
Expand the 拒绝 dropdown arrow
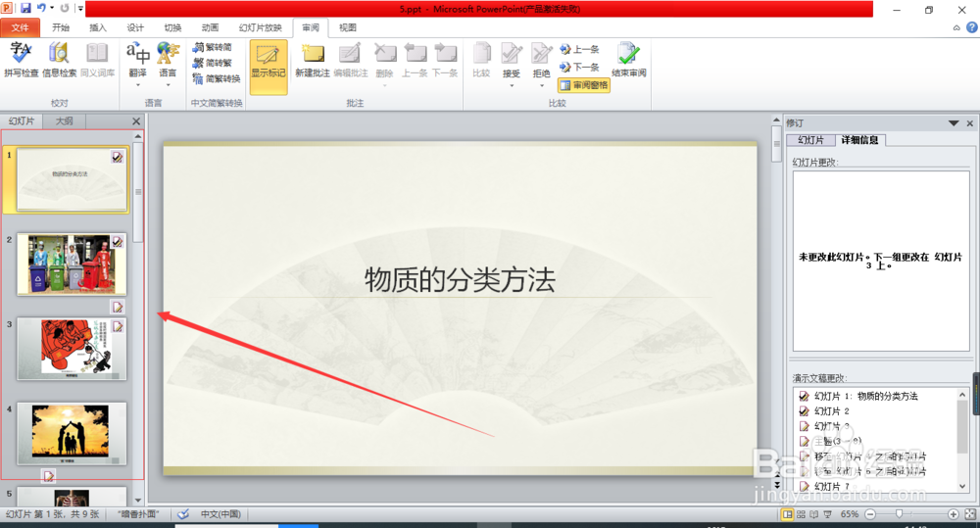[x=541, y=85]
